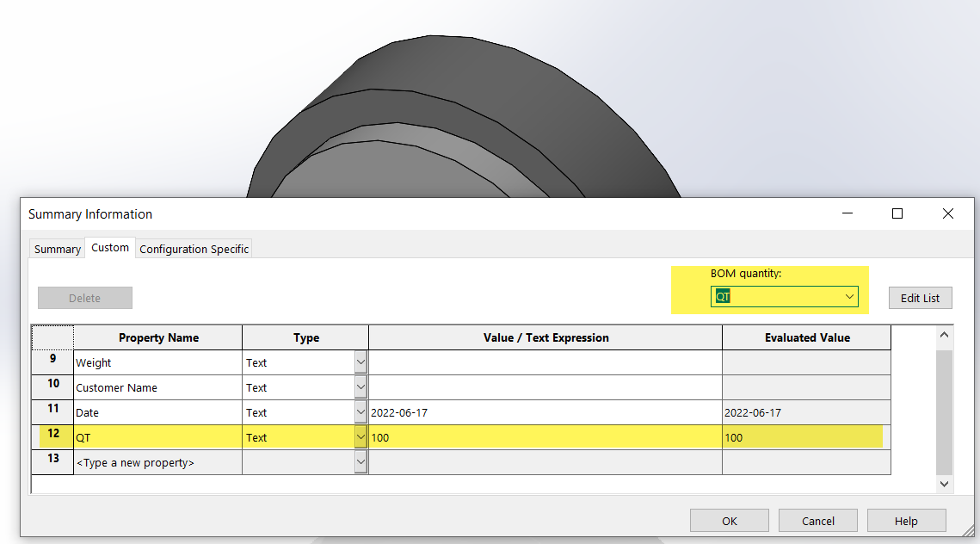Dismiss the dialog with Cancel

pyautogui.click(x=817, y=520)
